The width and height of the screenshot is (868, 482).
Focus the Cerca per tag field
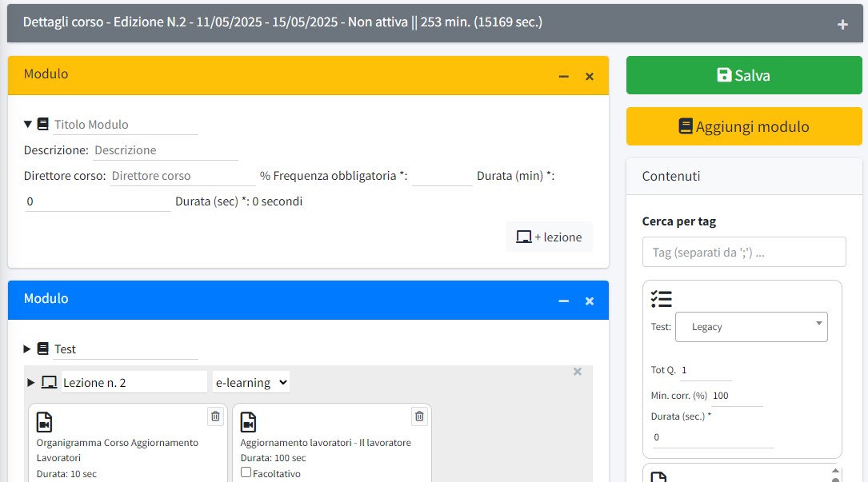pos(744,252)
